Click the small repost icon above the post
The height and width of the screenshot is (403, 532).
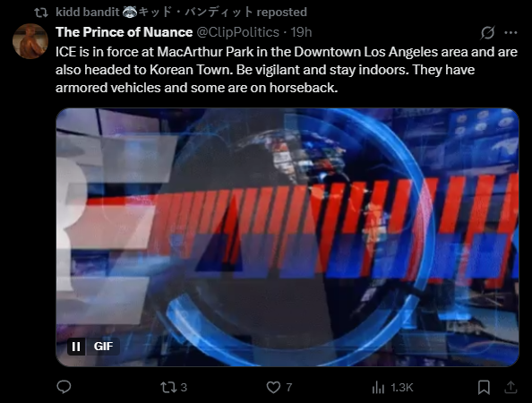click(41, 13)
